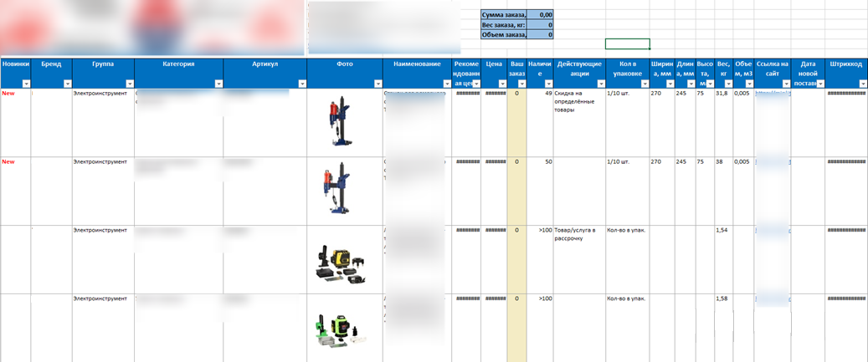Open the Бренд column filter dropdown
This screenshot has height=362, width=868.
(x=67, y=84)
